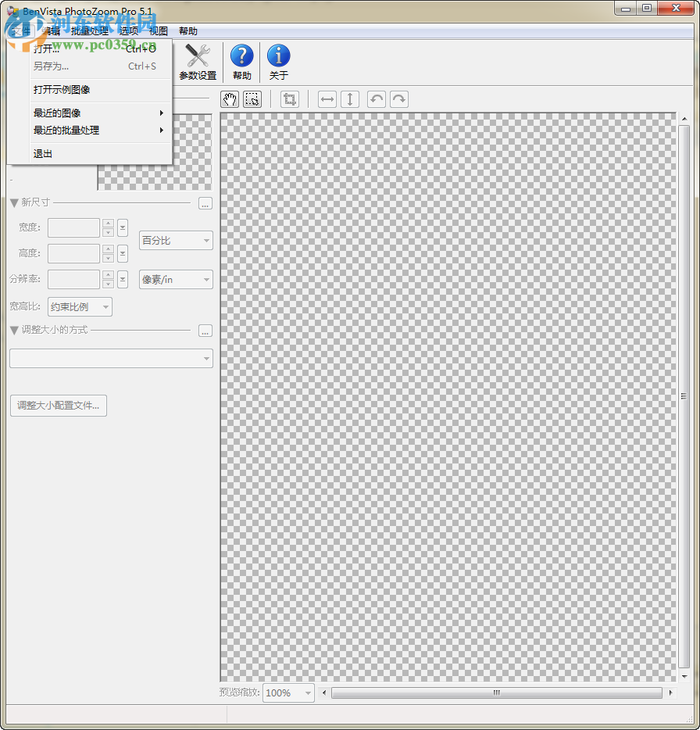The image size is (700, 730).
Task: Open the 帮助 help icon
Action: tap(241, 61)
